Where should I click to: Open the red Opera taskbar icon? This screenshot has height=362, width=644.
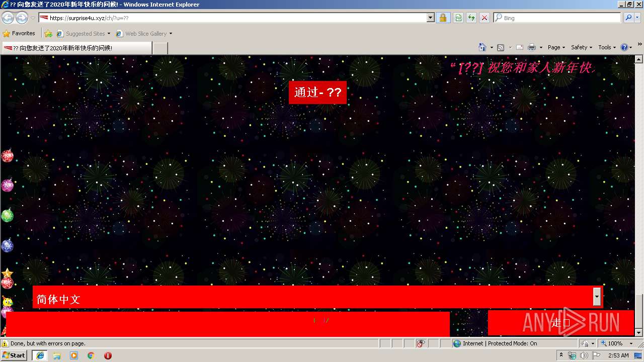(x=108, y=355)
